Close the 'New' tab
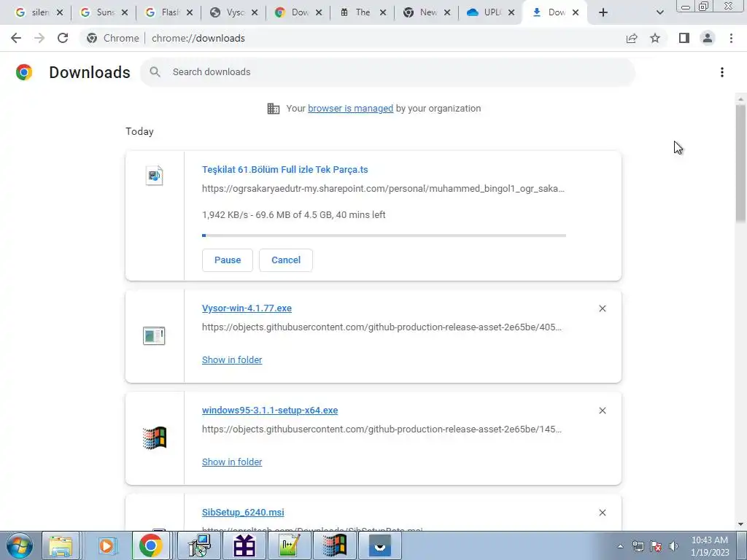747x560 pixels. coord(447,13)
